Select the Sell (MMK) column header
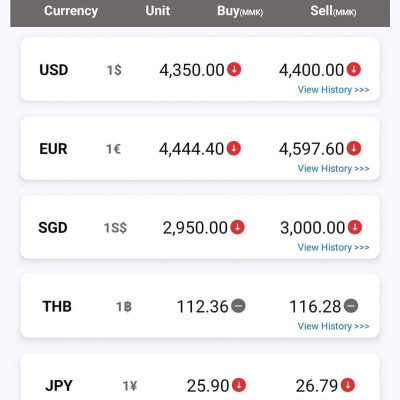 coord(333,11)
